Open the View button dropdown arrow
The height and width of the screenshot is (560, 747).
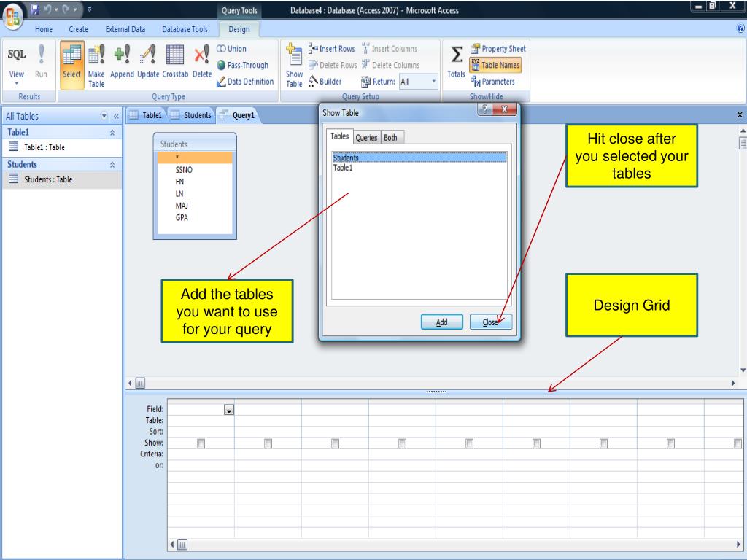pos(16,83)
